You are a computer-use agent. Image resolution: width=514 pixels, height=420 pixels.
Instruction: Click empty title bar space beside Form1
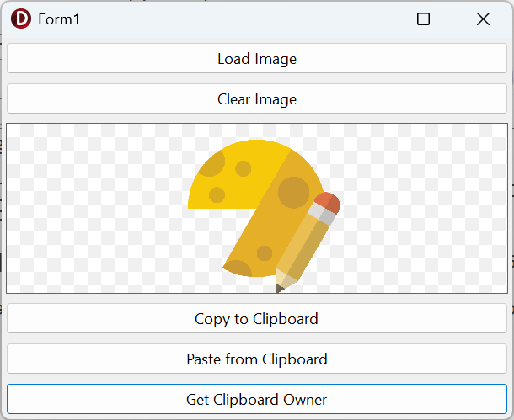point(213,19)
